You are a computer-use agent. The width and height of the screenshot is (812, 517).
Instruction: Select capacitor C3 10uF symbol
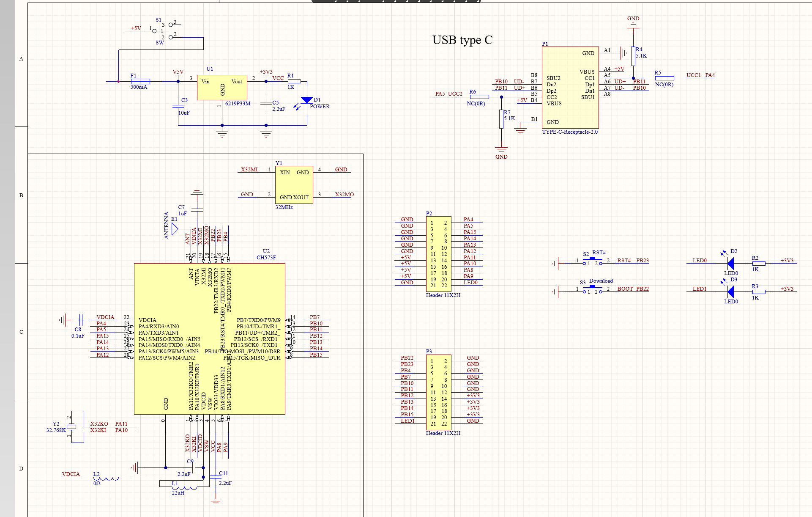click(178, 106)
